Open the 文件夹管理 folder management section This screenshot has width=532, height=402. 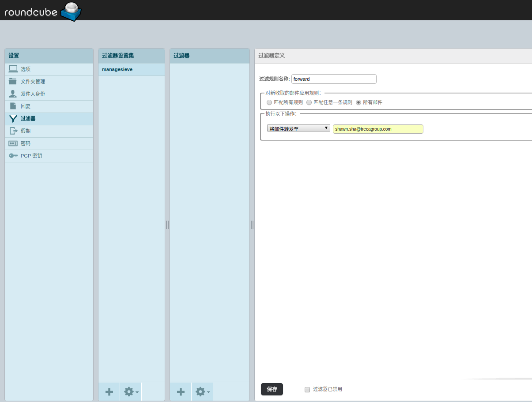pos(32,81)
